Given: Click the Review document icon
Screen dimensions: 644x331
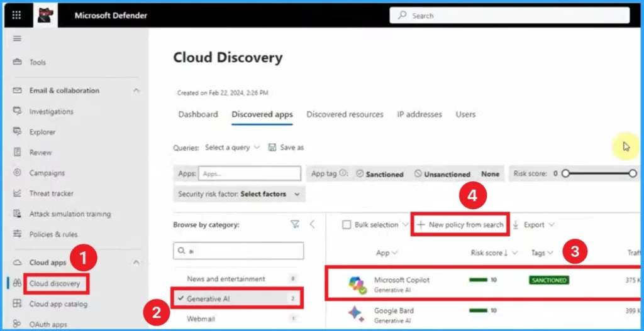Looking at the screenshot, I should coord(17,152).
